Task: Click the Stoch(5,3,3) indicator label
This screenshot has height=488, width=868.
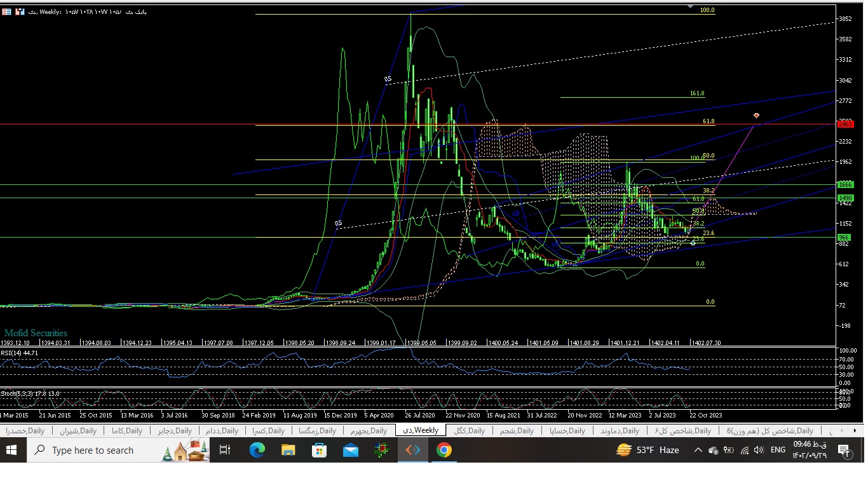Action: tap(30, 394)
